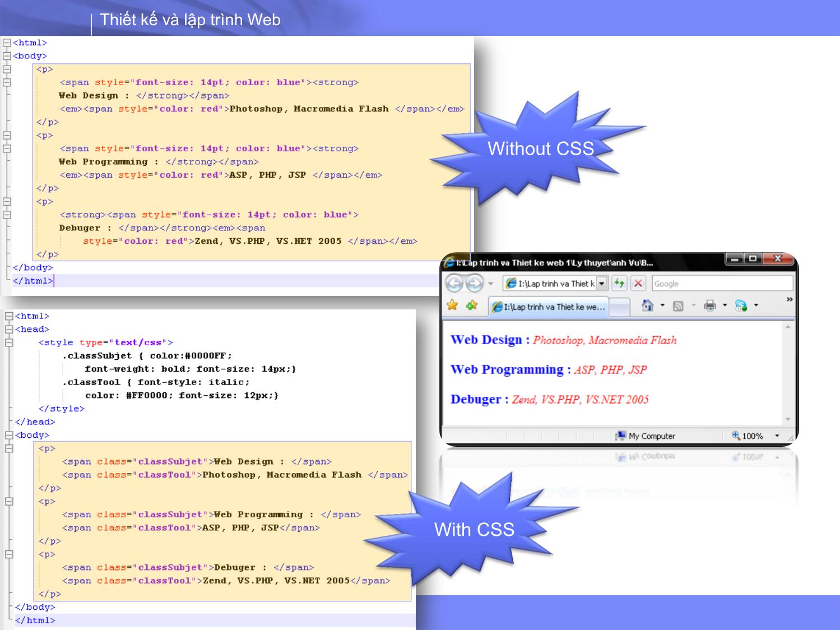Click the 'With CSS' callout label
The width and height of the screenshot is (840, 630).
(474, 530)
